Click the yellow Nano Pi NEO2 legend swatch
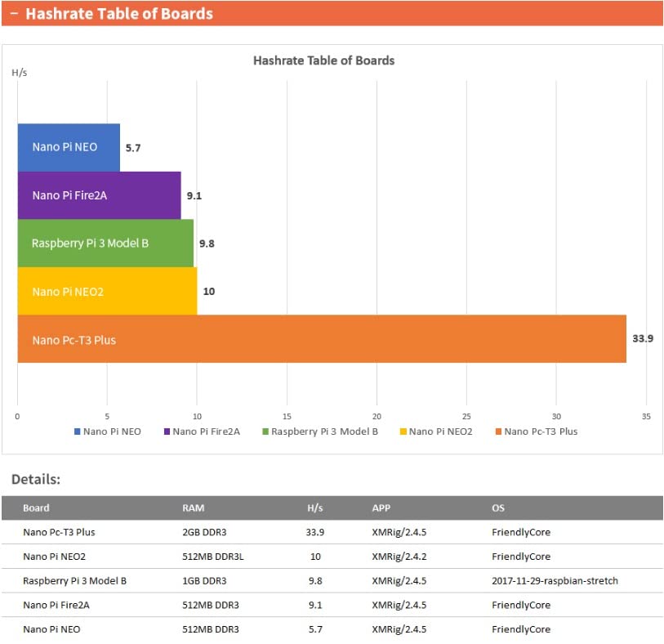Image resolution: width=664 pixels, height=644 pixels. (403, 432)
